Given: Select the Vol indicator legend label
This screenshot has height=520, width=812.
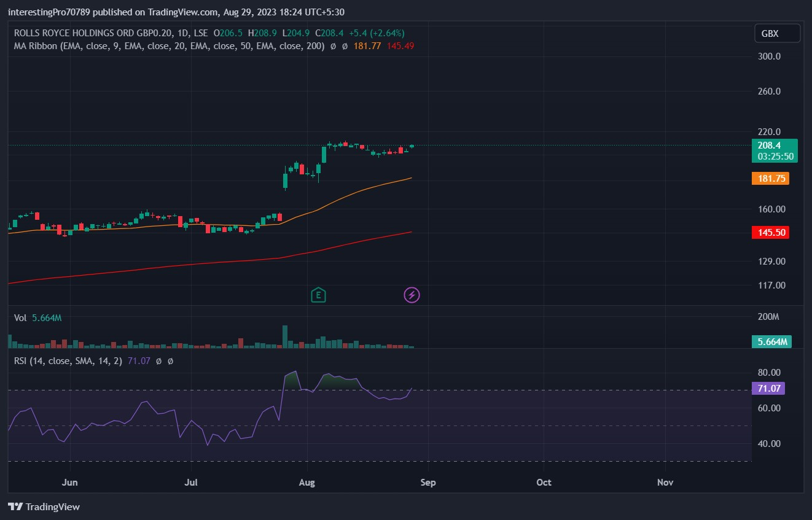Looking at the screenshot, I should pos(20,318).
